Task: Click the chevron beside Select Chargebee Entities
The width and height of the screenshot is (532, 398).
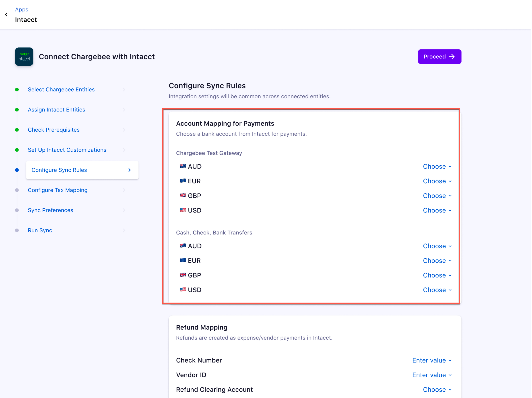Action: (124, 90)
